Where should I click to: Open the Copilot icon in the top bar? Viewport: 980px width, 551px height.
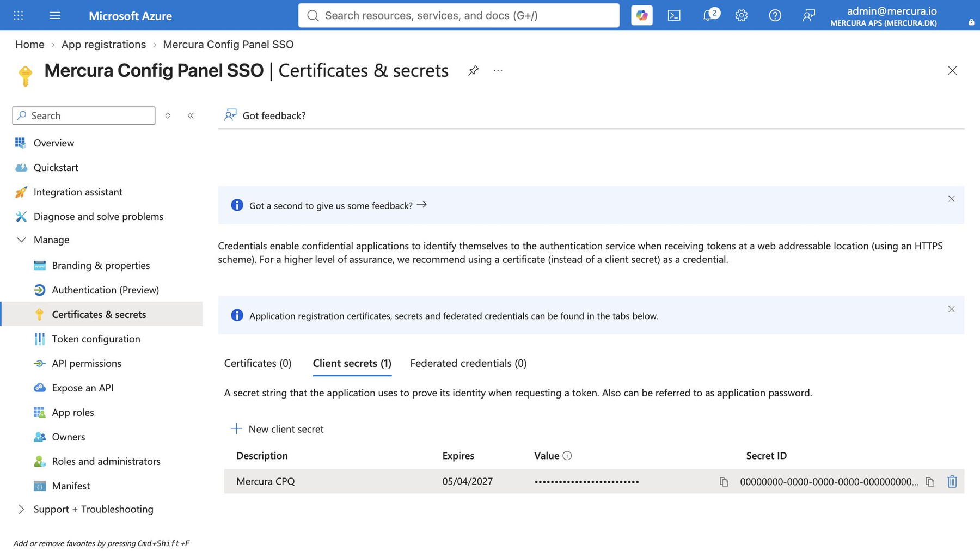click(x=641, y=15)
